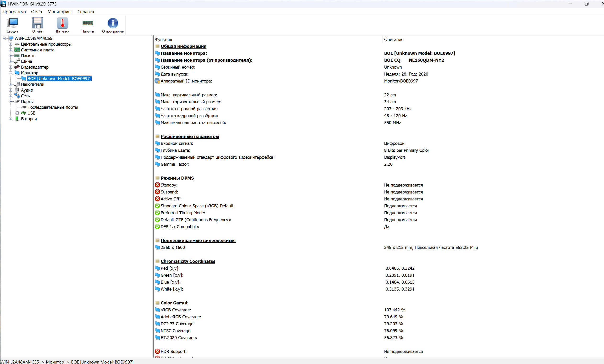Click the Описание column header

(393, 39)
